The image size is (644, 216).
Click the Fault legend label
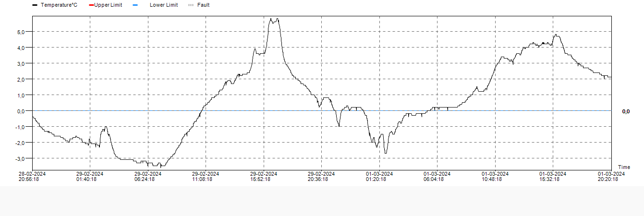[x=203, y=5]
